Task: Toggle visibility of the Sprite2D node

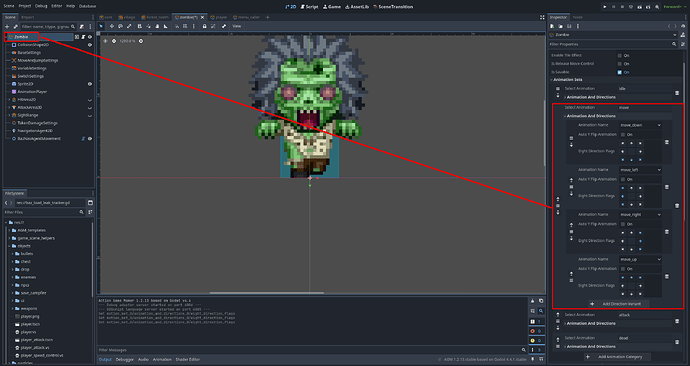Action: click(90, 84)
